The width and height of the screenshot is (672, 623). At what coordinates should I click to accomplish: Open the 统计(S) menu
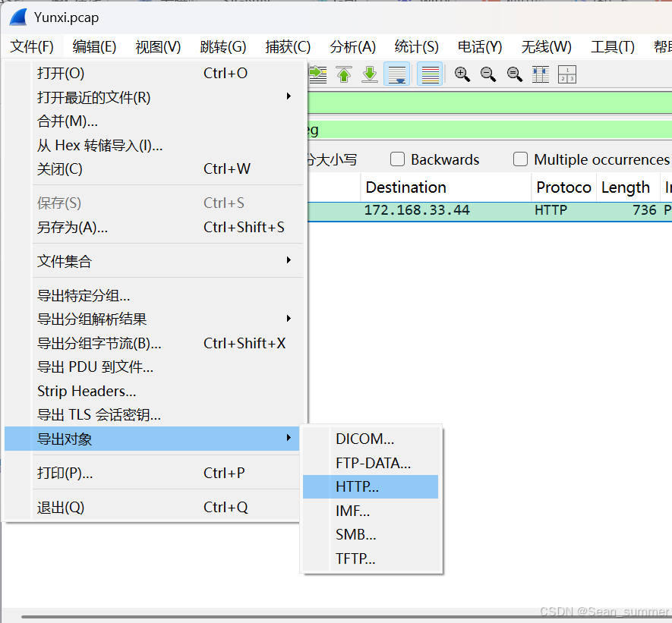coord(417,46)
